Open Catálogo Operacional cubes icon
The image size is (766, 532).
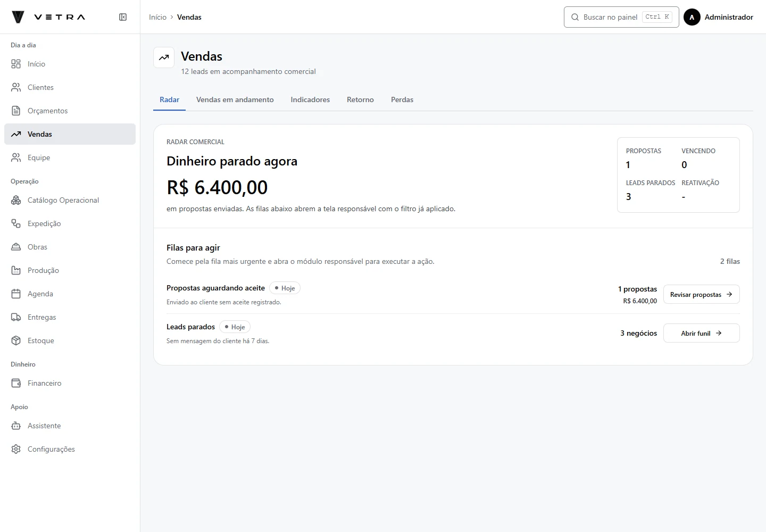(16, 200)
